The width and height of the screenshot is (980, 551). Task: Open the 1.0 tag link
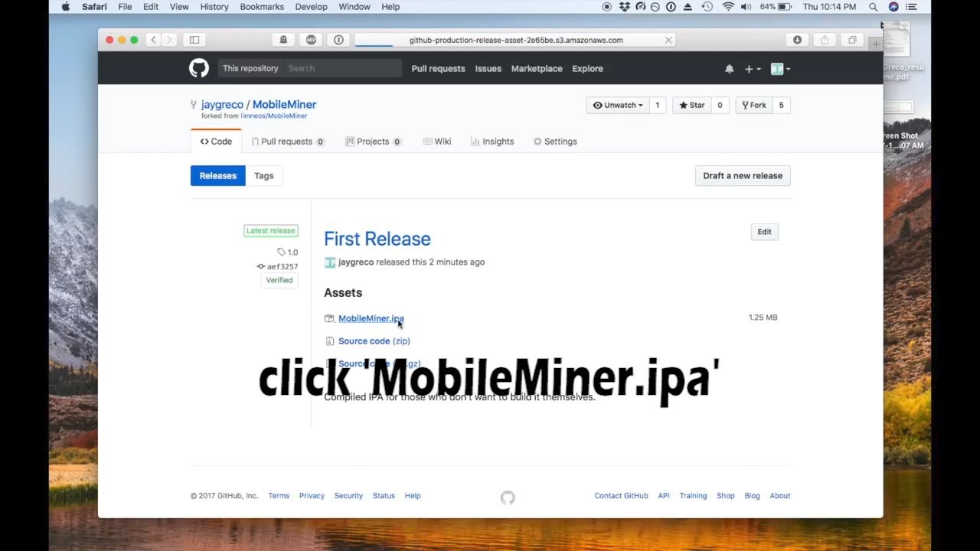click(288, 252)
